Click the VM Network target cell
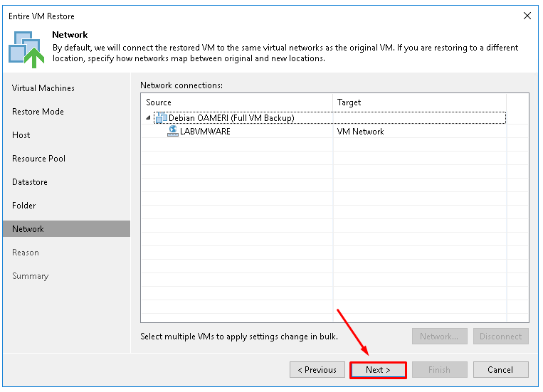 (361, 132)
